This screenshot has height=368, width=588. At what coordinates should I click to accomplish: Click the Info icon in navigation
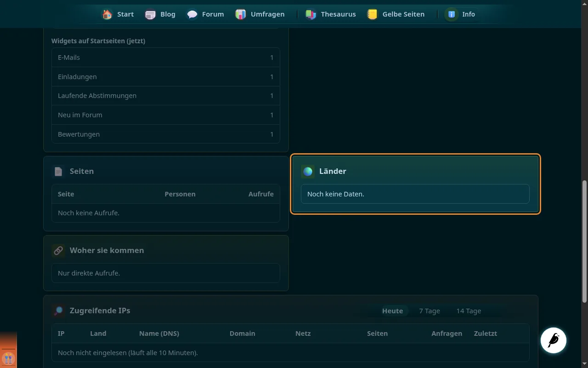[x=452, y=14]
